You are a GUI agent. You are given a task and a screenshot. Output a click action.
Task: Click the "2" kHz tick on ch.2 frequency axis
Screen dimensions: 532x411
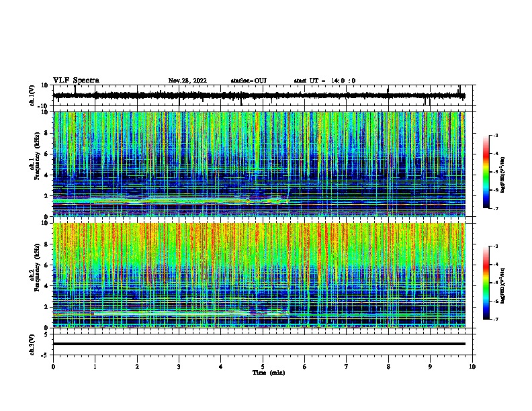point(46,307)
